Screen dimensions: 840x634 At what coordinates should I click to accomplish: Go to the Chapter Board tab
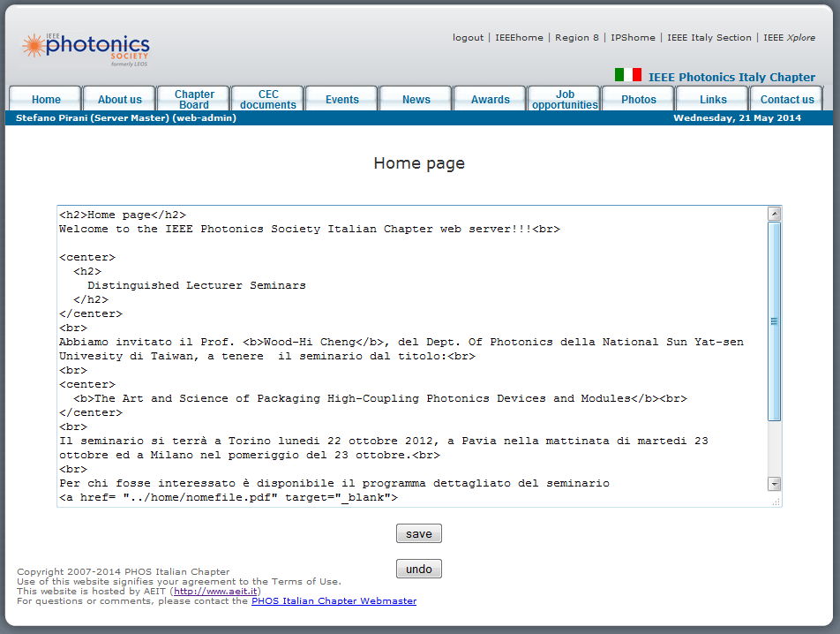pos(194,99)
